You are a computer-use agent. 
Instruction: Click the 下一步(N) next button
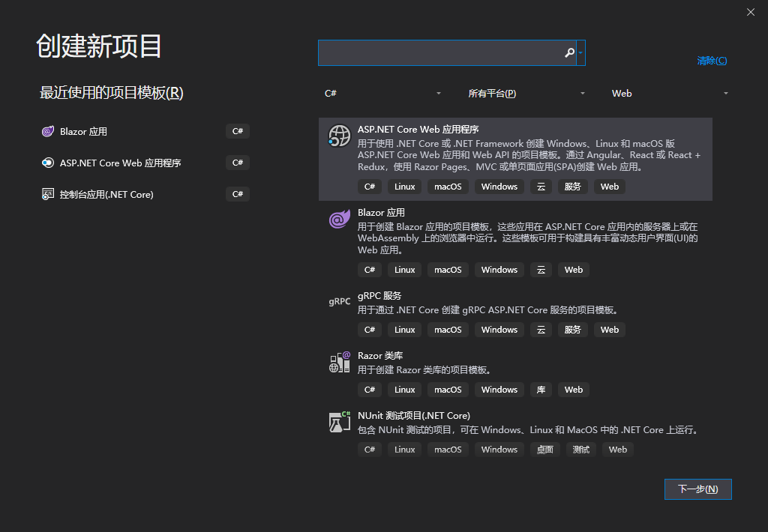(698, 489)
